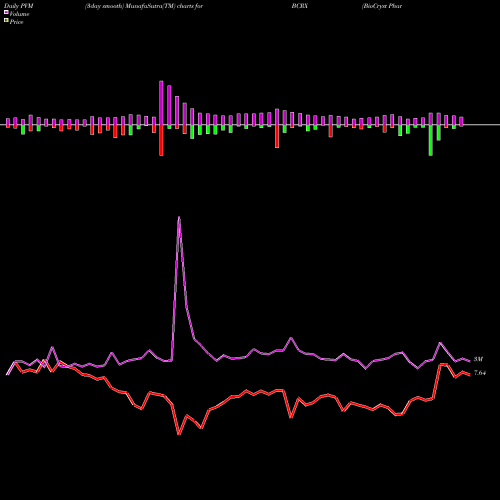
Task: Click the 'Price' legend label
Action: click(16, 22)
